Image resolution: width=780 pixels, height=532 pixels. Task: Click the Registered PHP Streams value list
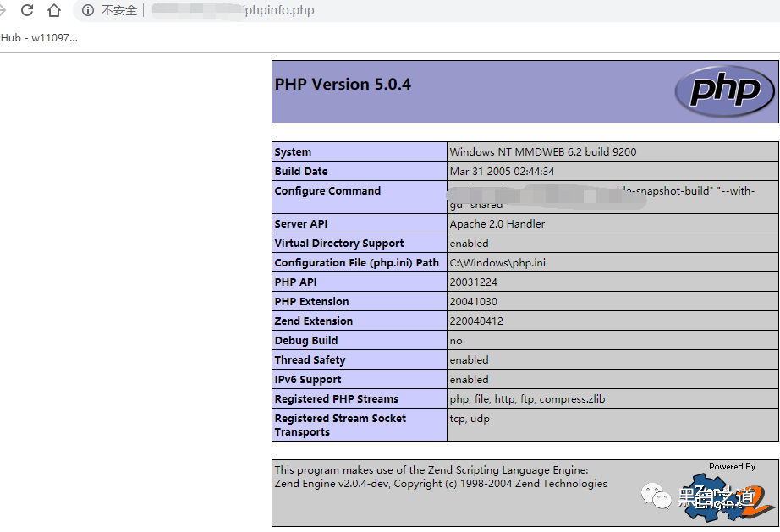(527, 399)
